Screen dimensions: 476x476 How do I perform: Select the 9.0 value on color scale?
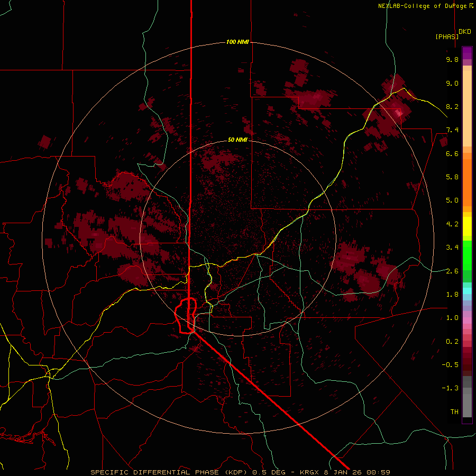coord(452,83)
